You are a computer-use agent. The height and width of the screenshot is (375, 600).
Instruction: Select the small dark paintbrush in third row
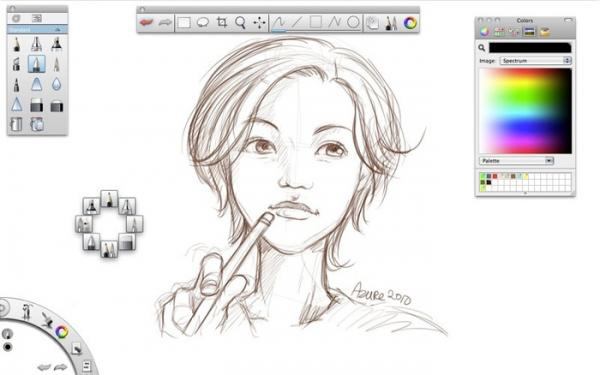coord(16,85)
